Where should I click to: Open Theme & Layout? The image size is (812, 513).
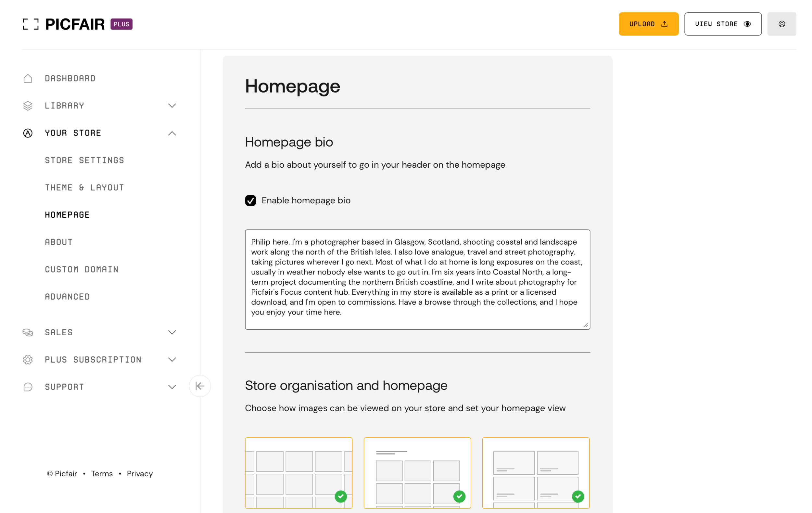(85, 187)
